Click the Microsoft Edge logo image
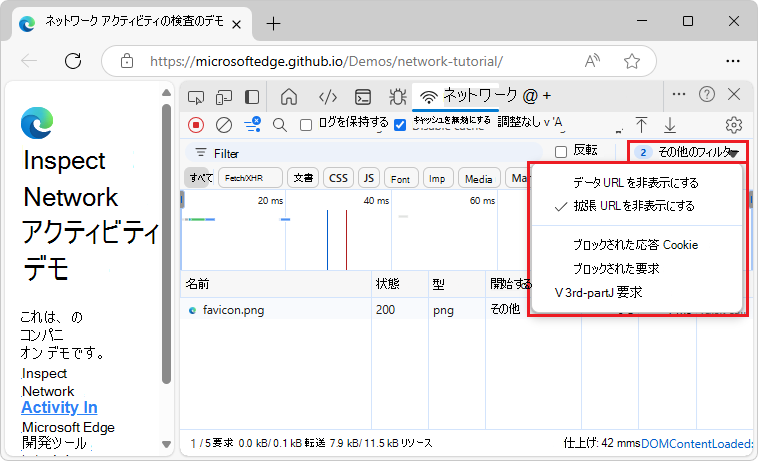Image resolution: width=758 pixels, height=461 pixels. [37, 122]
